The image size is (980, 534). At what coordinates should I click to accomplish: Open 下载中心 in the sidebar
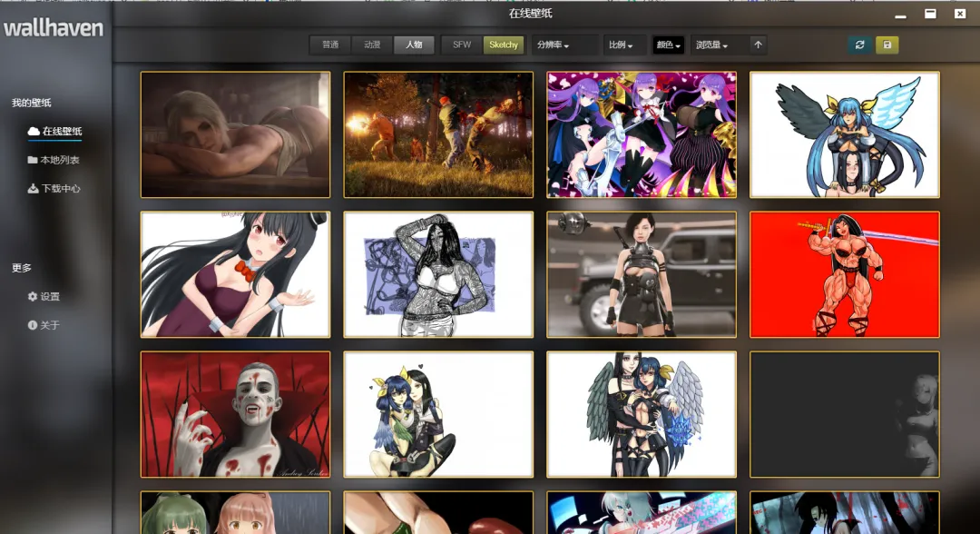(x=54, y=188)
